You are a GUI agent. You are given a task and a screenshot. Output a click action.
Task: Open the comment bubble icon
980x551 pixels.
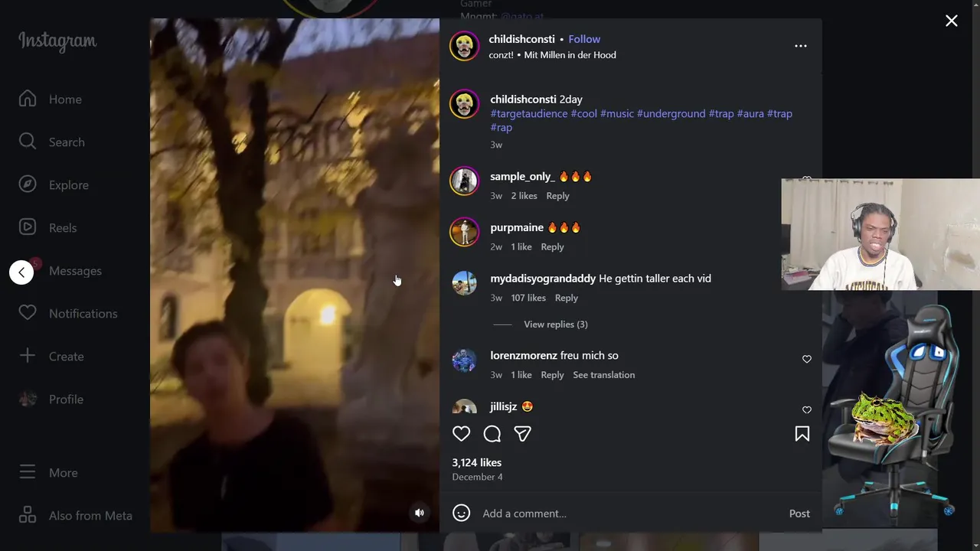point(492,434)
